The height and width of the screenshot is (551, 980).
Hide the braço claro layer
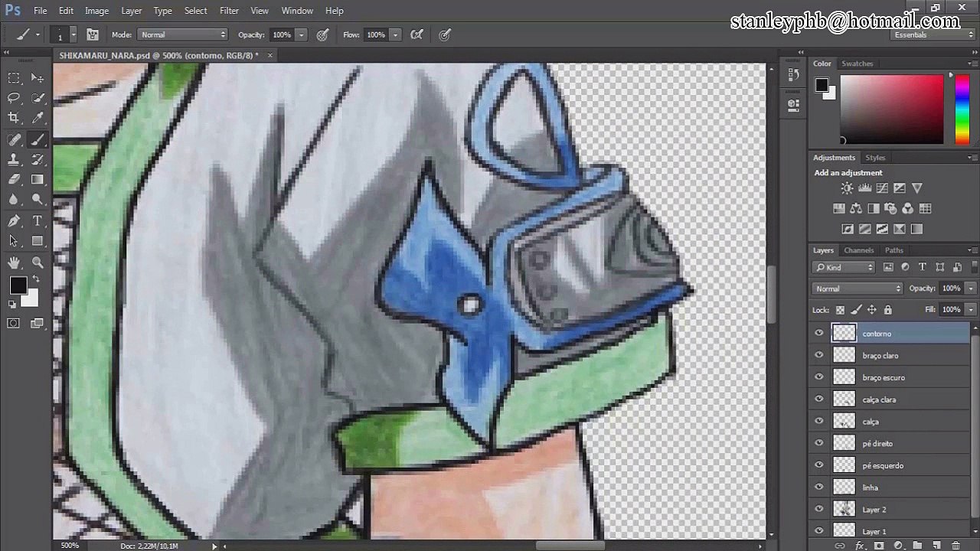pyautogui.click(x=819, y=355)
